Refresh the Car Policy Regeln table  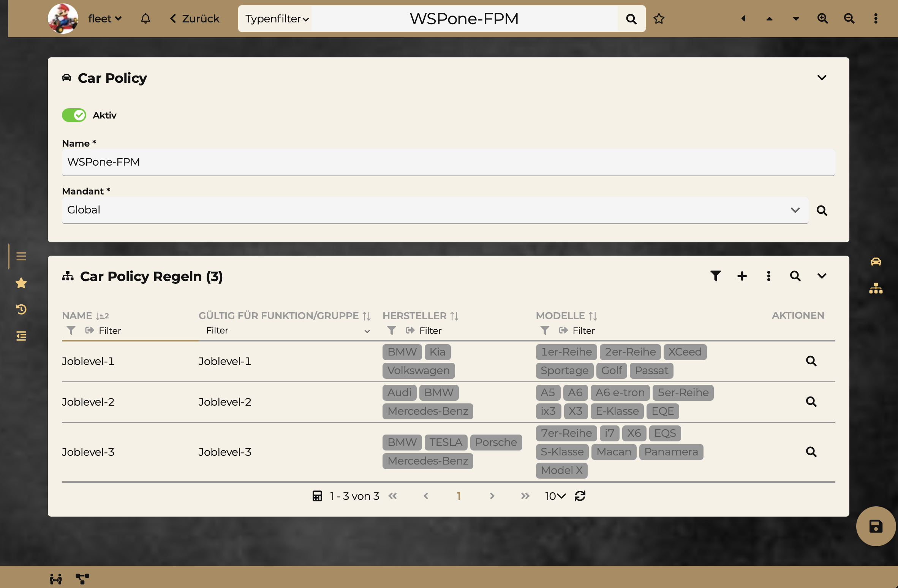(580, 496)
